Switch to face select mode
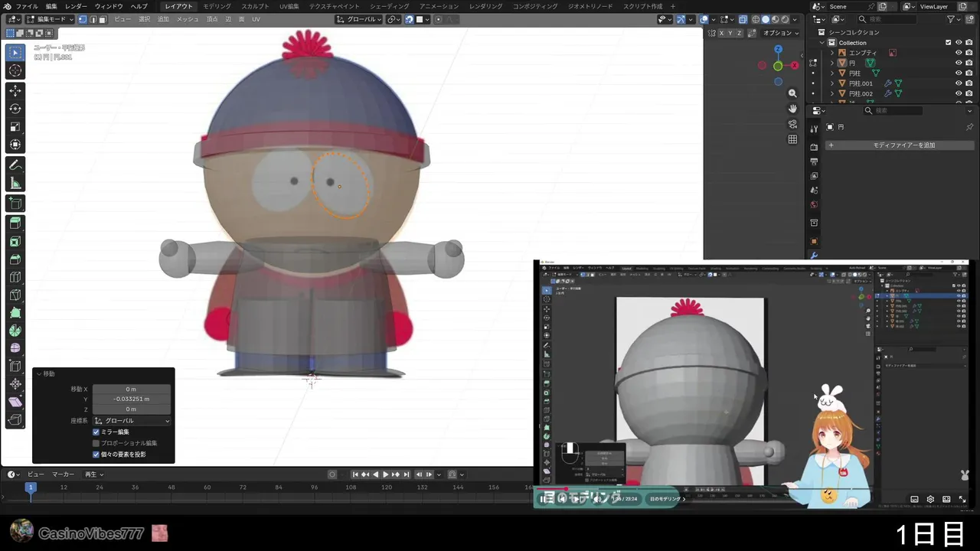The height and width of the screenshot is (551, 980). [103, 19]
